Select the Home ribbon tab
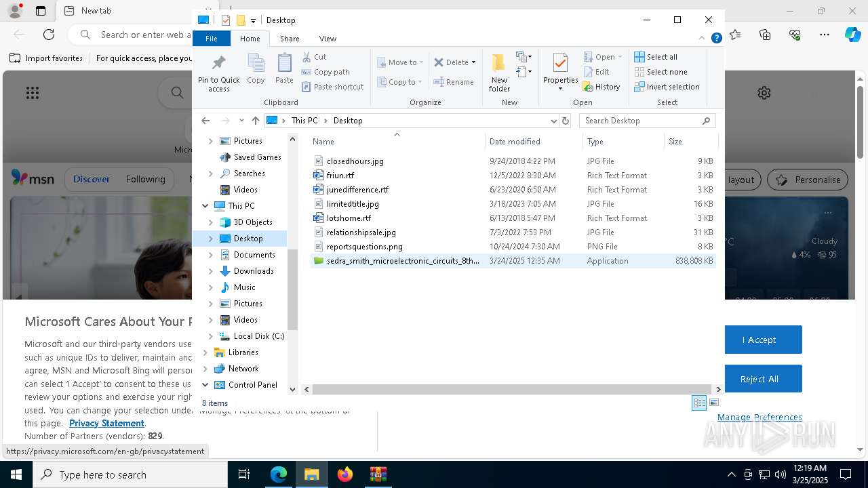 pos(250,39)
